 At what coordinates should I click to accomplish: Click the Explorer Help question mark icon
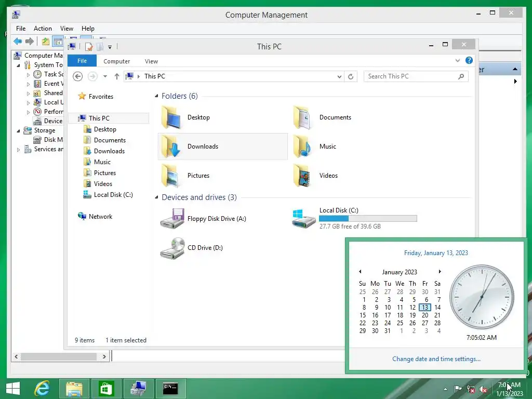tap(469, 60)
